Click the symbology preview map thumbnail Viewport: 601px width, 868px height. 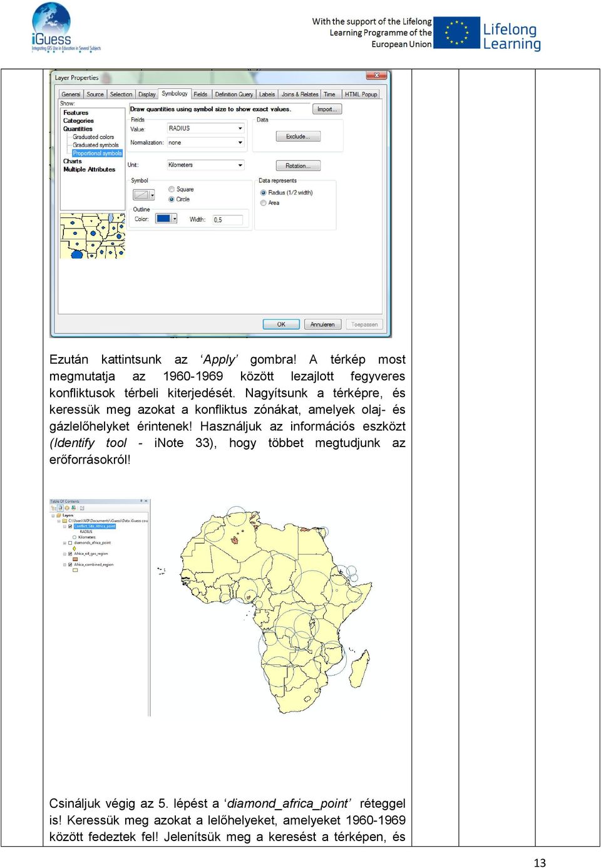point(93,236)
